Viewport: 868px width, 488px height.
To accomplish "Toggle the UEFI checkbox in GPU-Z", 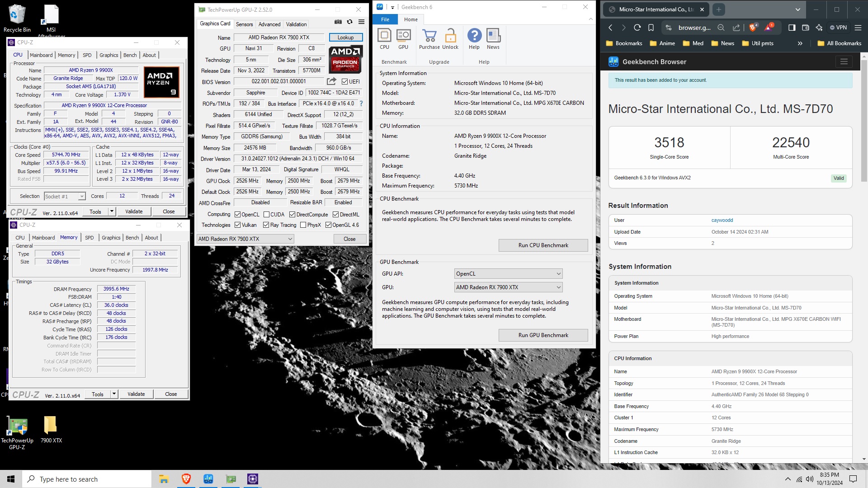I will (344, 82).
